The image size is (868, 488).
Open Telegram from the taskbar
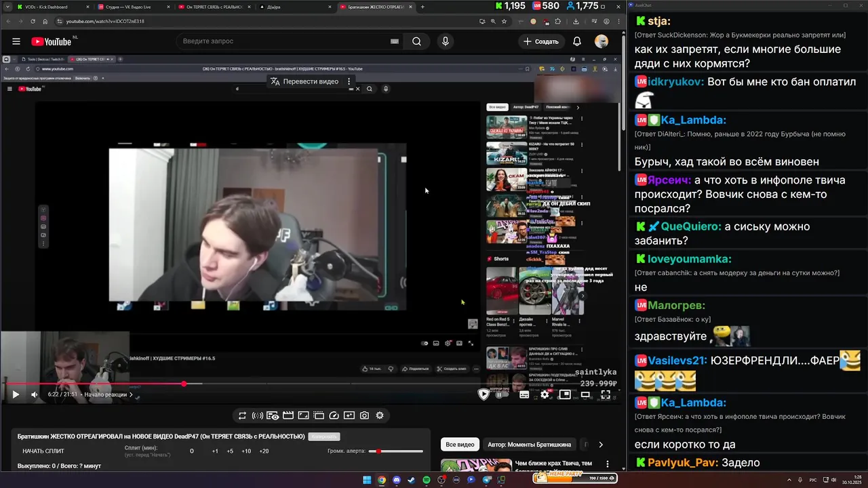pos(486,480)
